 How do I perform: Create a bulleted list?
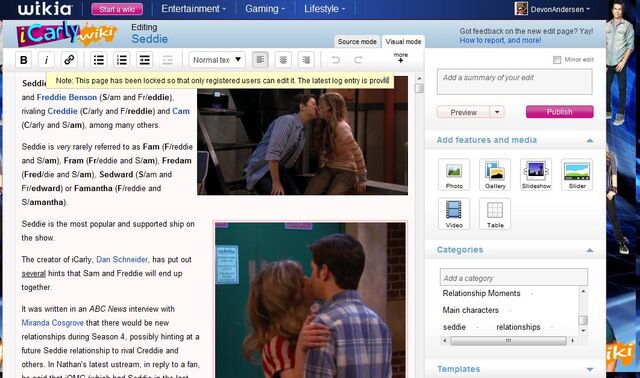pyautogui.click(x=99, y=60)
